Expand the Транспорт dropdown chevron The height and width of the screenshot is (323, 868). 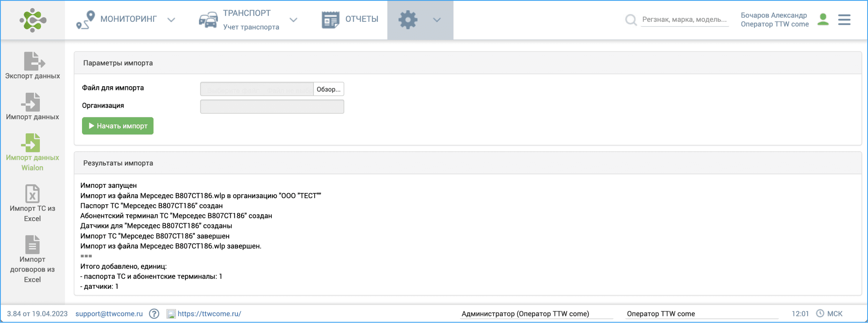pos(293,20)
